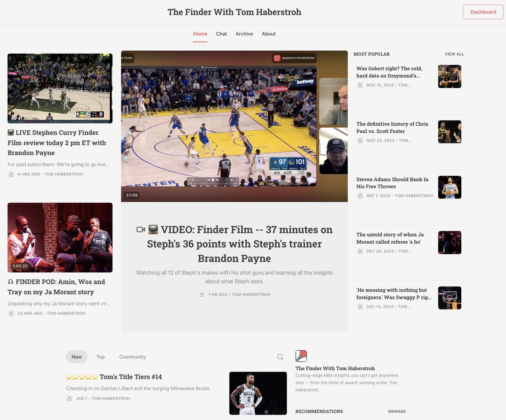The width and height of the screenshot is (506, 420).
Task: Click MANAGE next to Recommendations
Action: click(397, 411)
